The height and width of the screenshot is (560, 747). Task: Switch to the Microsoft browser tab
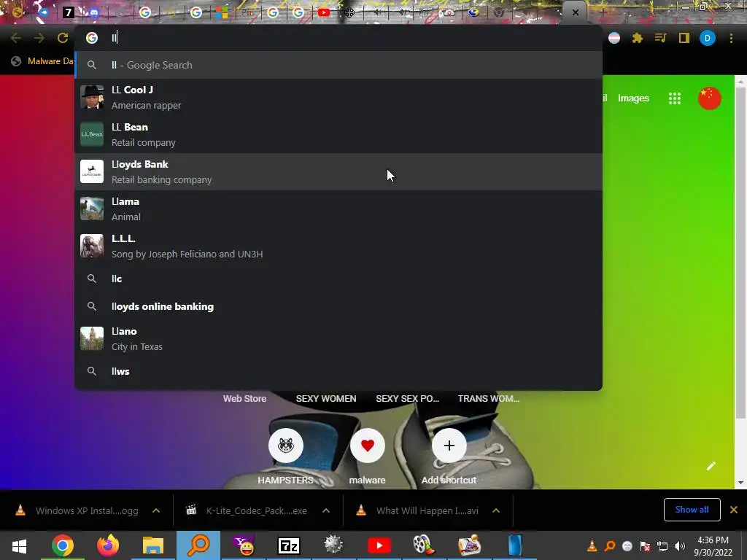[x=222, y=12]
